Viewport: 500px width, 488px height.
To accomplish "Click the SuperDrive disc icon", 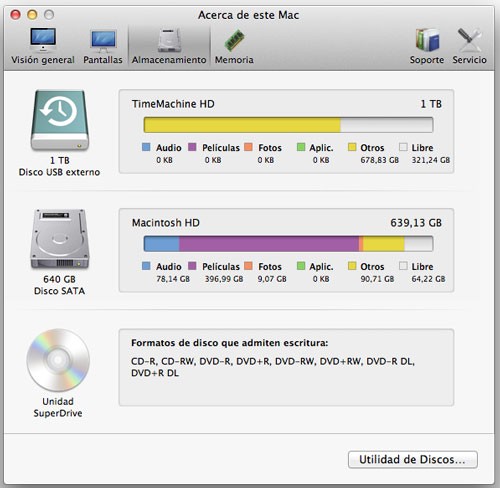I will 58,360.
